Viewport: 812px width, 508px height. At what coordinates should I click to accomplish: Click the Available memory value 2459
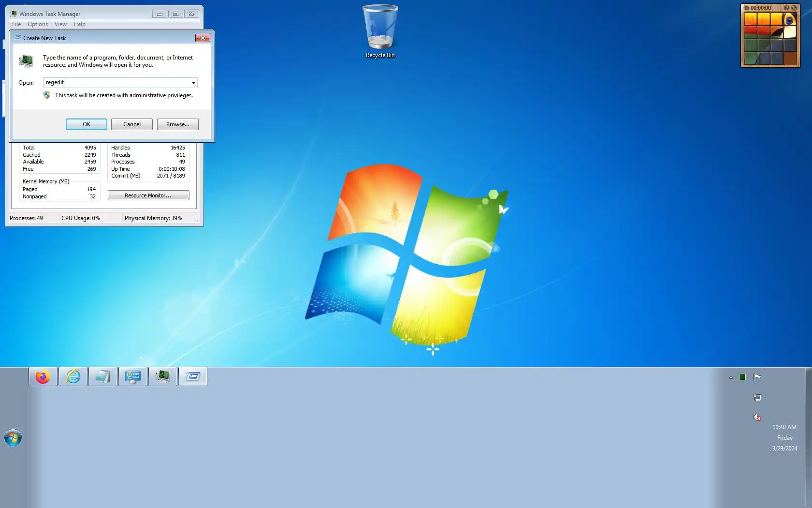coord(90,162)
